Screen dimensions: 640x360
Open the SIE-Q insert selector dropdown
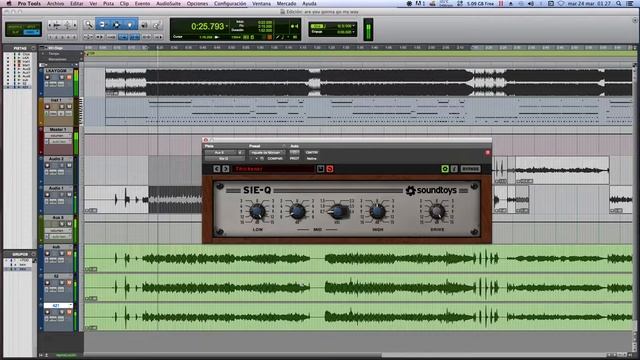click(x=224, y=158)
